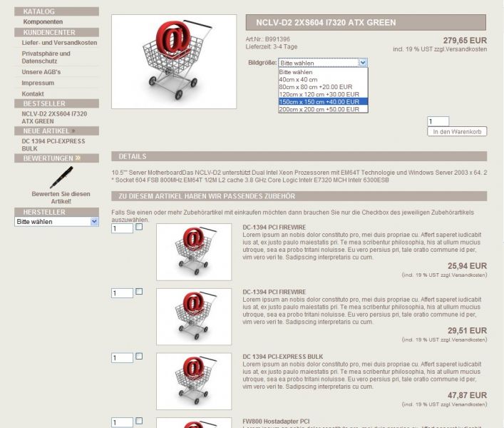Open thumbnail of DC-1394 PCI FIREWIRE 29,51 EUR

coord(194,317)
